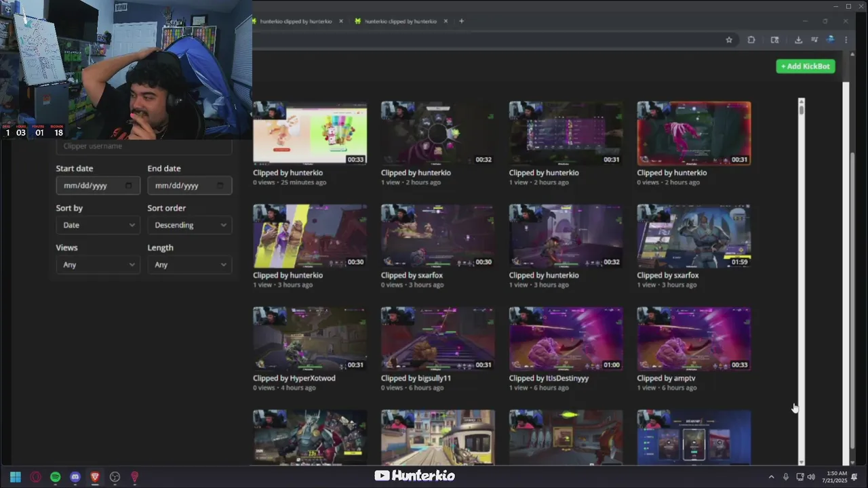Open the volume speaker tray icon

(x=811, y=477)
